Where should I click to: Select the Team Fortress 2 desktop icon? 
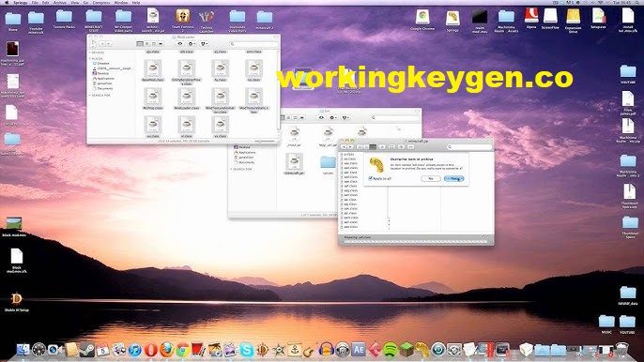click(183, 20)
